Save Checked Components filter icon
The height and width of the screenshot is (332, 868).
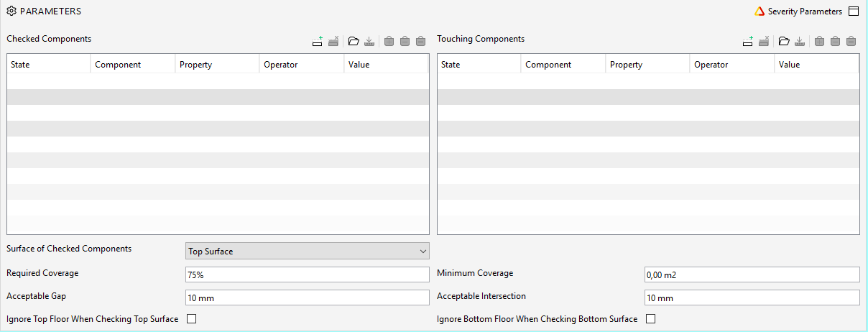coord(369,41)
